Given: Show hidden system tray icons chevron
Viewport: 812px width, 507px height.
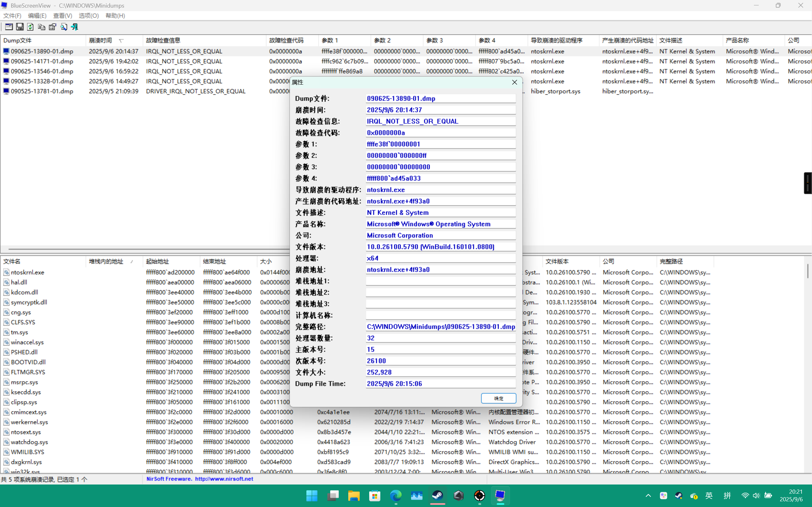Looking at the screenshot, I should coord(648,495).
